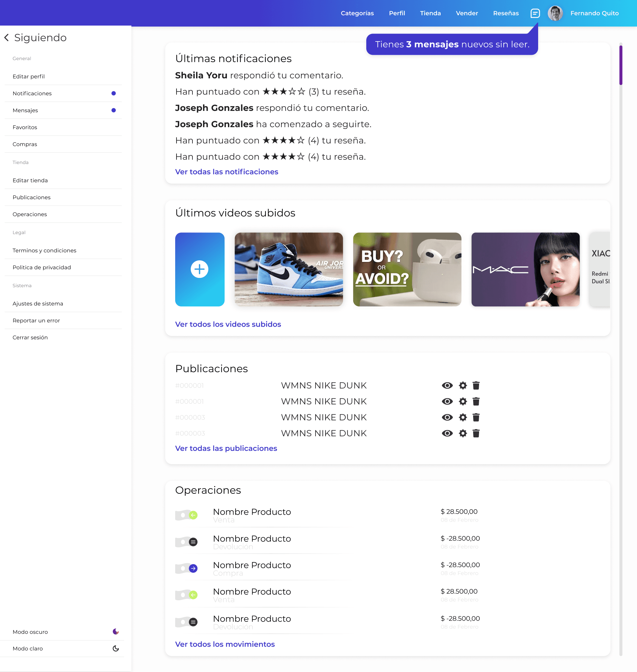This screenshot has width=637, height=672.
Task: Open Mensajes in the sidebar menu
Action: pyautogui.click(x=26, y=110)
